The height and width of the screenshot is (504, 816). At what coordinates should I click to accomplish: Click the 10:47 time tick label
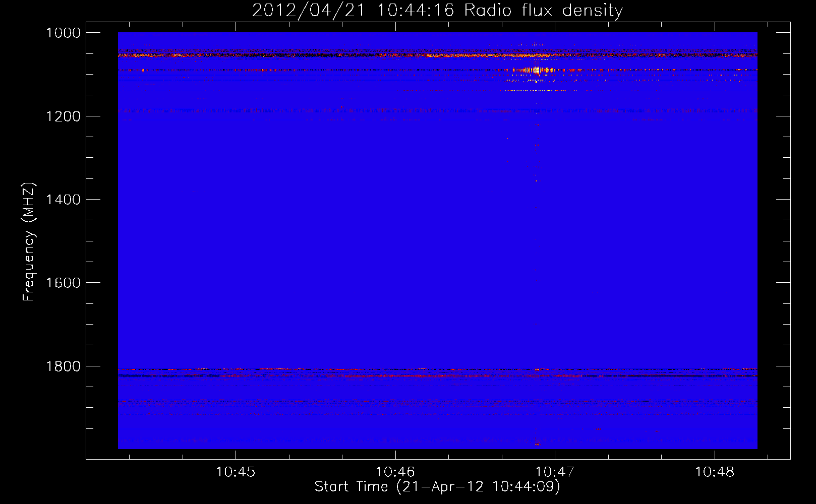(555, 472)
